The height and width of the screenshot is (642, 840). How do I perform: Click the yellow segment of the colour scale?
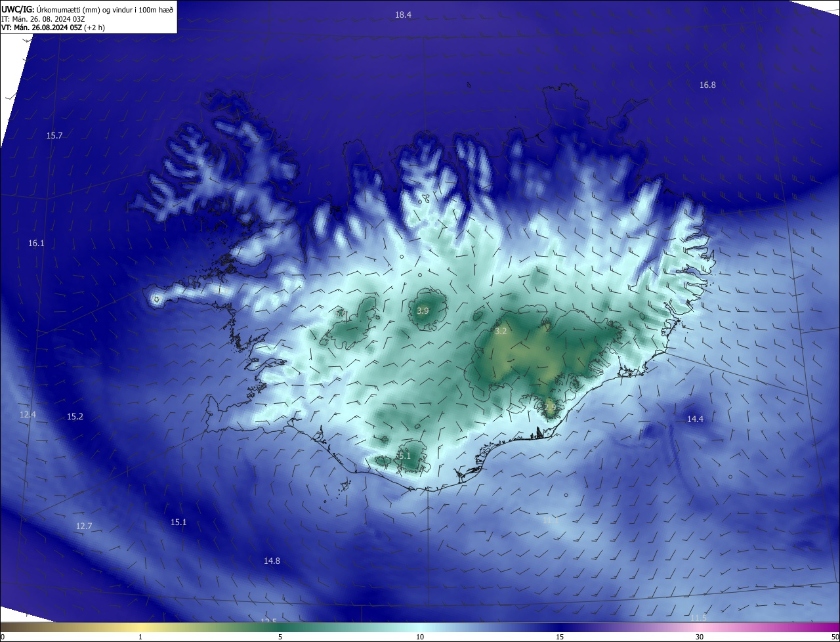[x=140, y=628]
